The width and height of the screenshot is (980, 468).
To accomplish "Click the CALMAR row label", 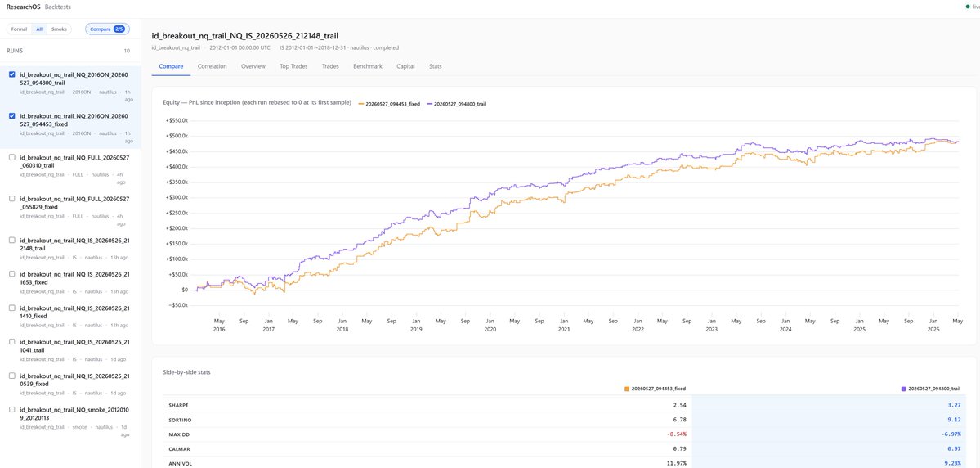I will pos(178,448).
